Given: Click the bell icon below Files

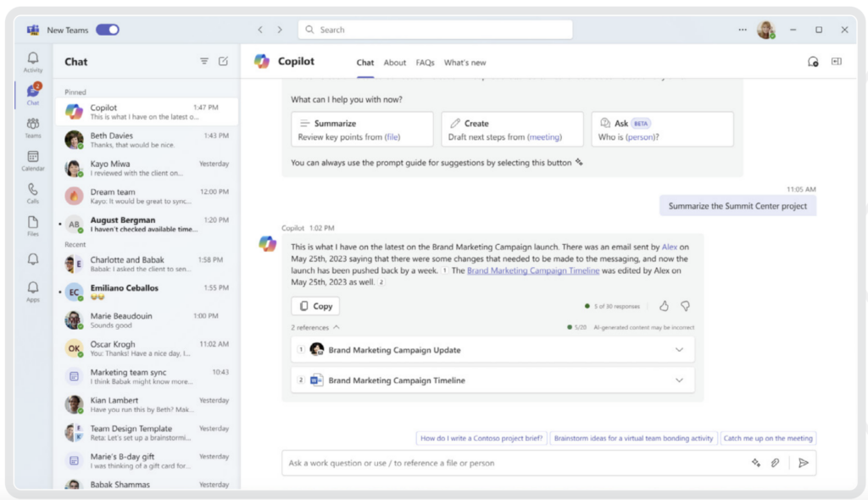Looking at the screenshot, I should (x=33, y=259).
